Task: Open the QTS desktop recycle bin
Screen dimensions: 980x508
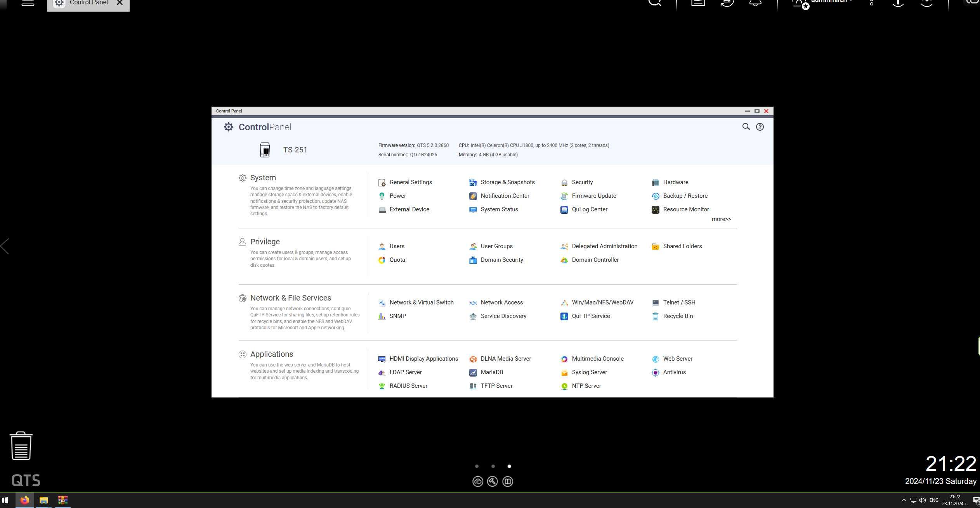Action: (21, 446)
